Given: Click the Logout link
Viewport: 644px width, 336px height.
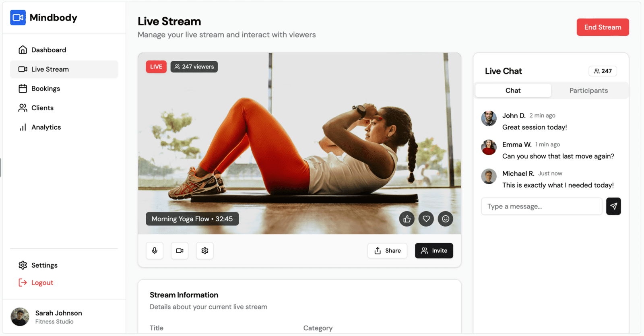Looking at the screenshot, I should [42, 283].
